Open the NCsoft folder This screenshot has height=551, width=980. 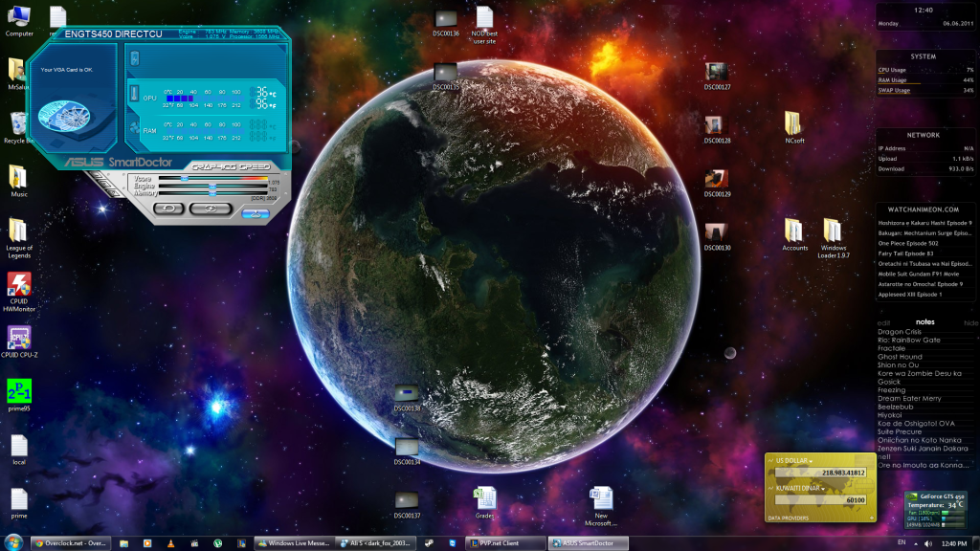(794, 127)
